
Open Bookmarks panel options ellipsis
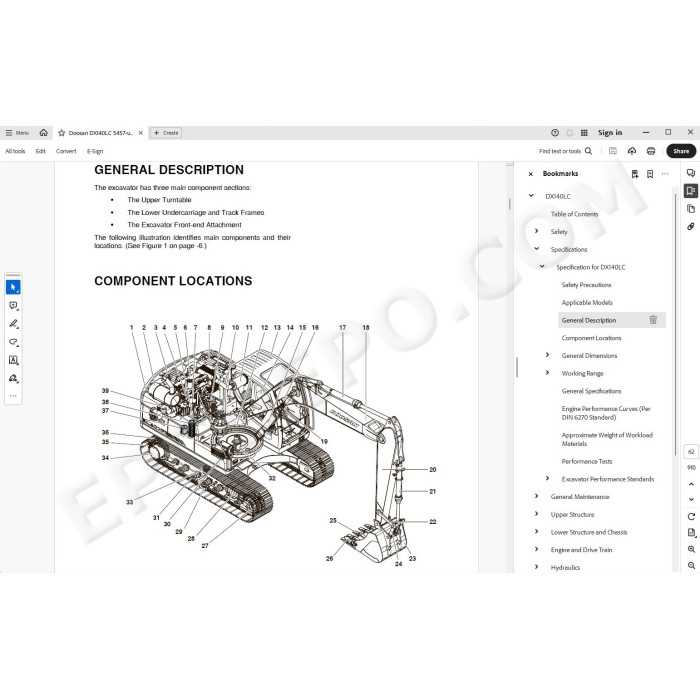(x=665, y=174)
